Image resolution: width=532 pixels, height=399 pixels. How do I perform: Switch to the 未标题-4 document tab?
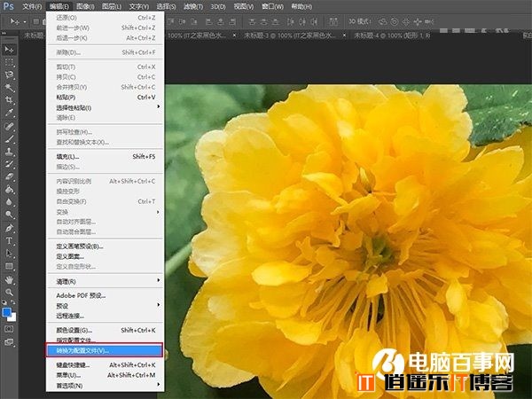pos(392,35)
